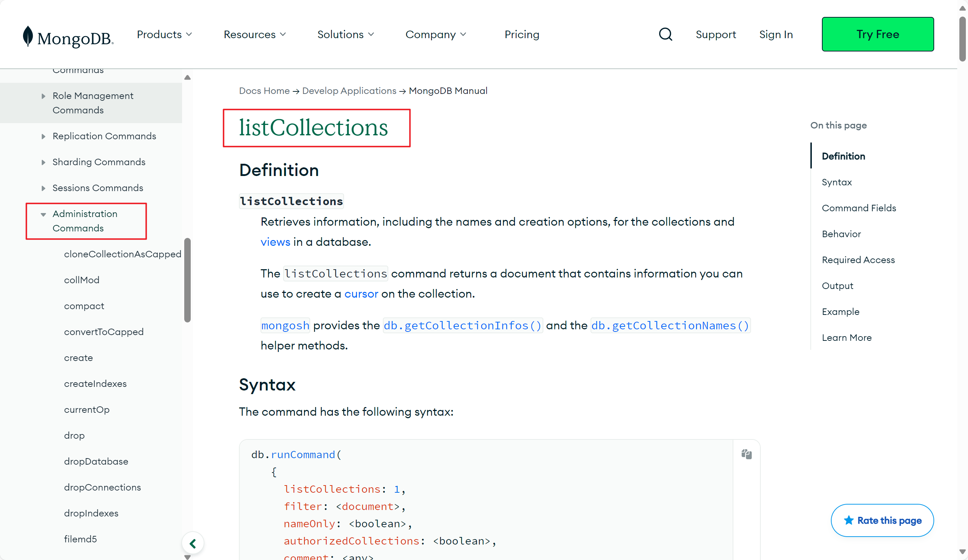Click the Support menu item
This screenshot has width=968, height=560.
716,34
